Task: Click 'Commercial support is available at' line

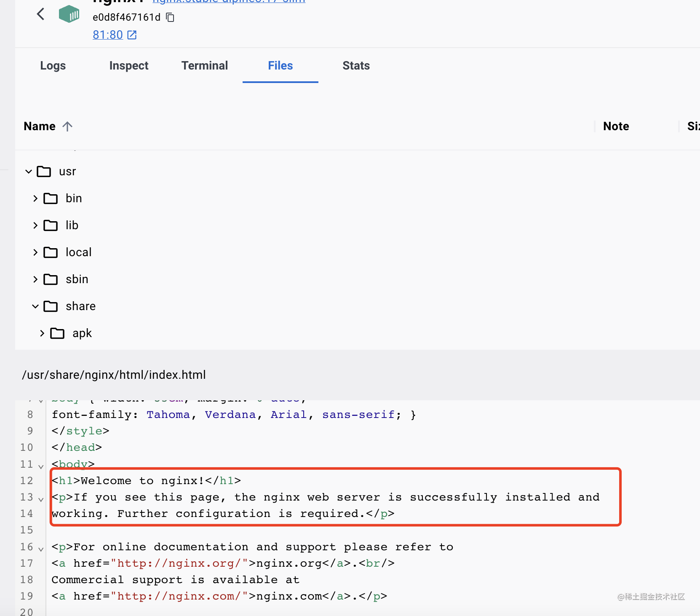Action: click(x=176, y=580)
